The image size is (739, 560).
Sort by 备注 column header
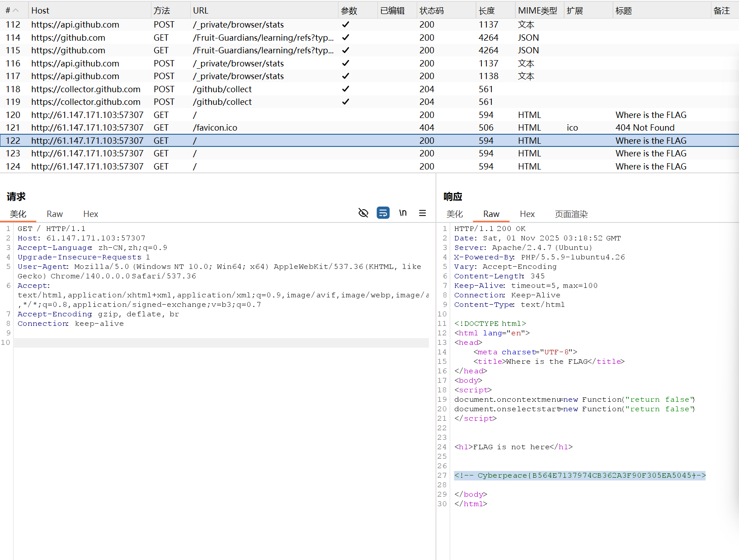pos(725,10)
